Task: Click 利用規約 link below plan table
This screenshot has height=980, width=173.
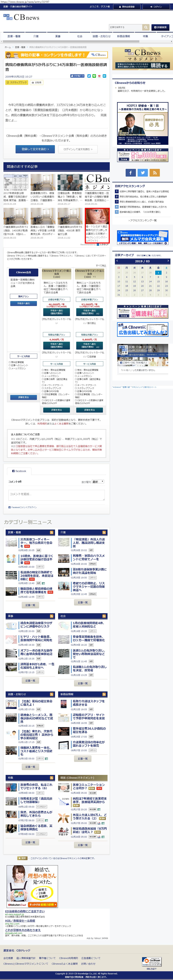Action: click(x=42, y=423)
